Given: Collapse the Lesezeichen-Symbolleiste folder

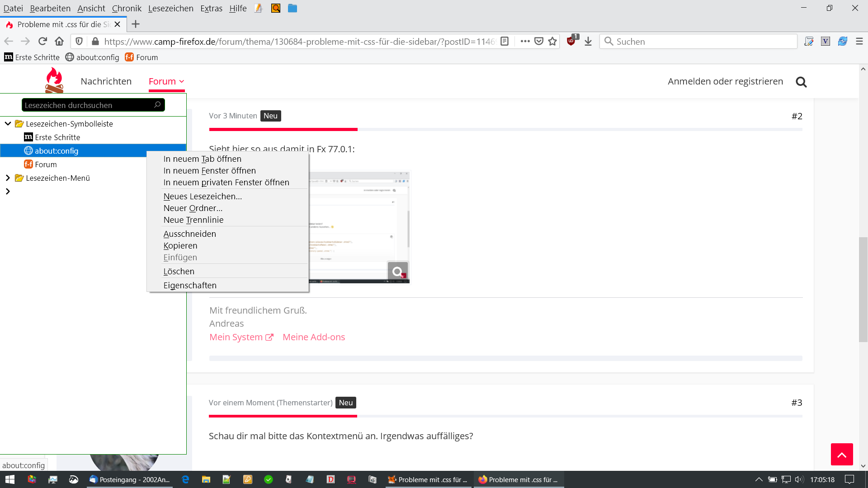Looking at the screenshot, I should tap(8, 123).
